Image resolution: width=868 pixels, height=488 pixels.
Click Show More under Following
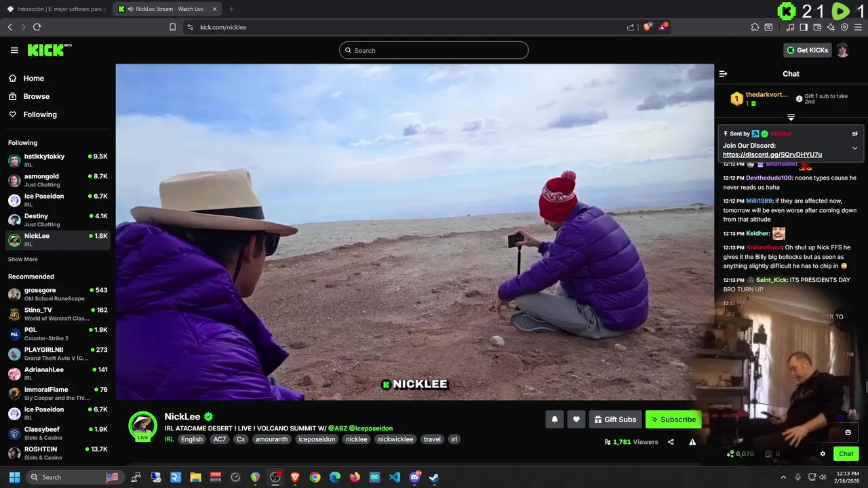pos(23,260)
